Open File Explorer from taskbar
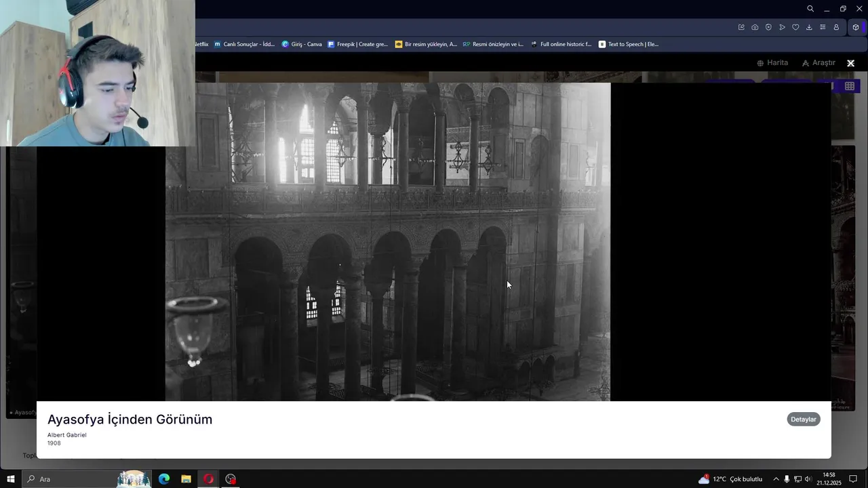The image size is (868, 488). pos(186,479)
